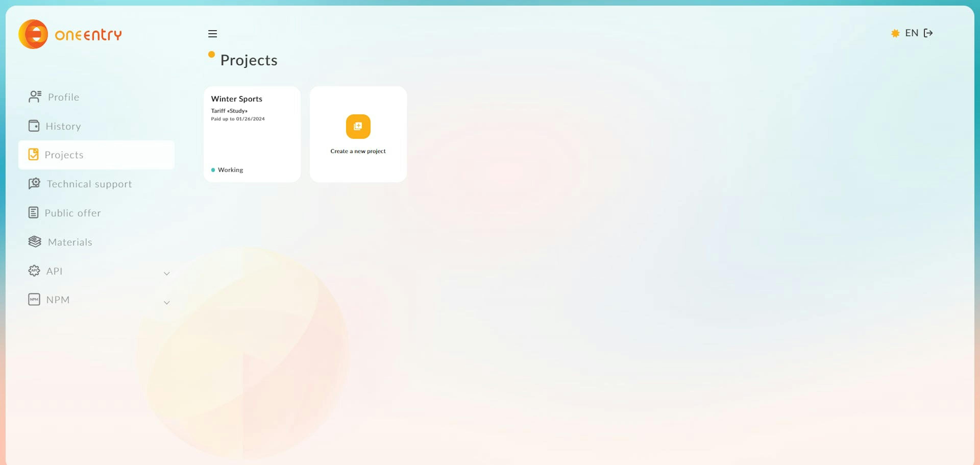Open the hamburger menu
The width and height of the screenshot is (980, 465).
pyautogui.click(x=213, y=33)
